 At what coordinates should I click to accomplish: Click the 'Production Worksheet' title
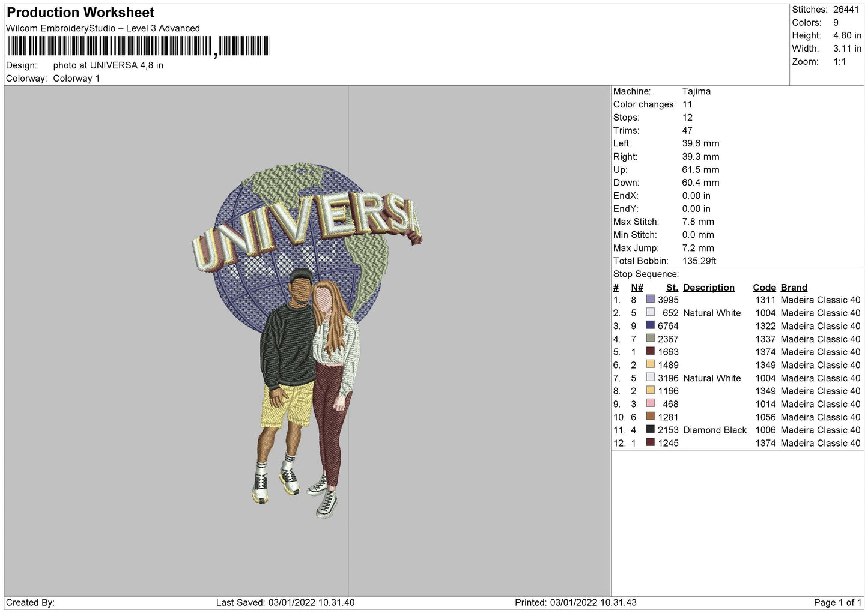80,13
